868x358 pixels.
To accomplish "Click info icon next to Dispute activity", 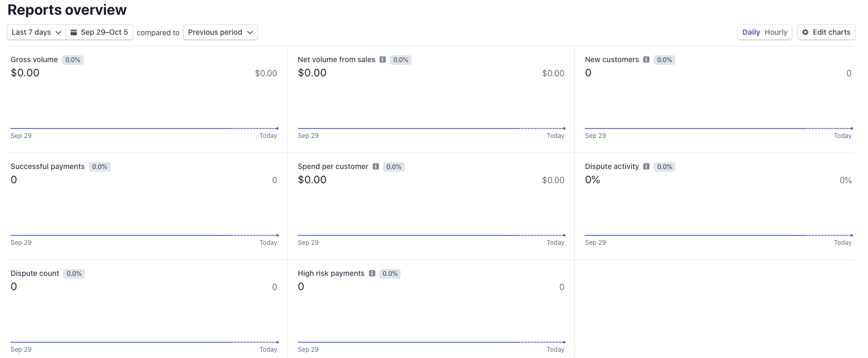I will tap(646, 167).
